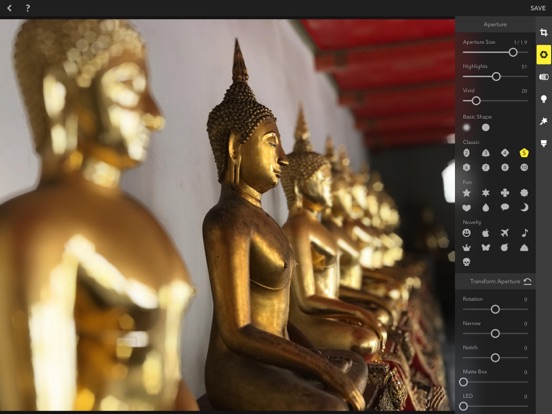Select the skull novelty shape

click(x=466, y=262)
